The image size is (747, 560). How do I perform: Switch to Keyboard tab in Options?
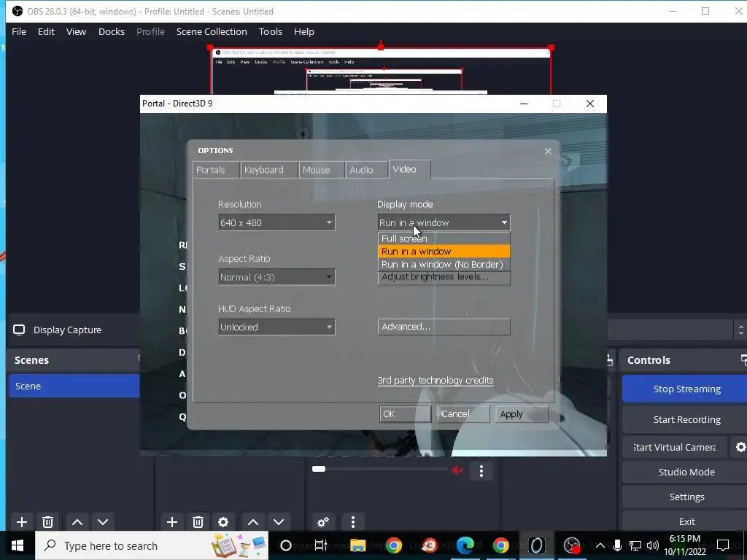(x=269, y=170)
